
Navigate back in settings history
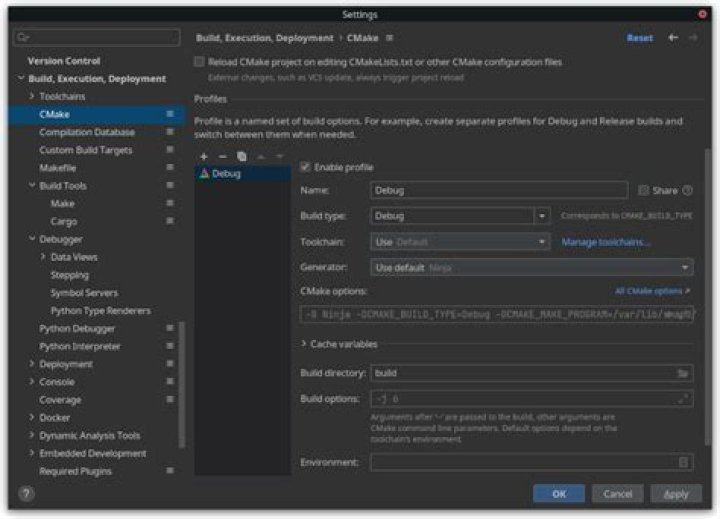point(673,38)
